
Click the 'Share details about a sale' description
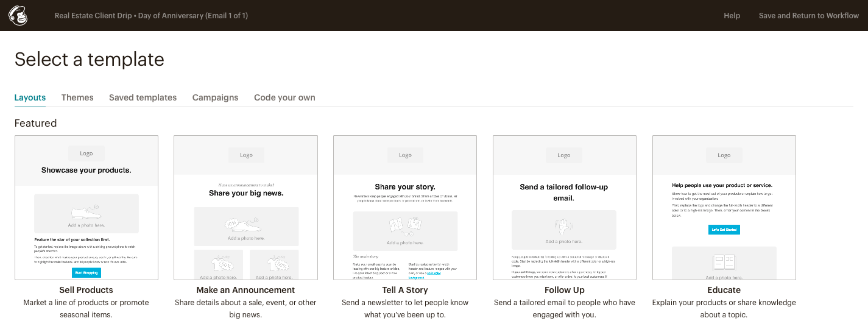point(245,309)
